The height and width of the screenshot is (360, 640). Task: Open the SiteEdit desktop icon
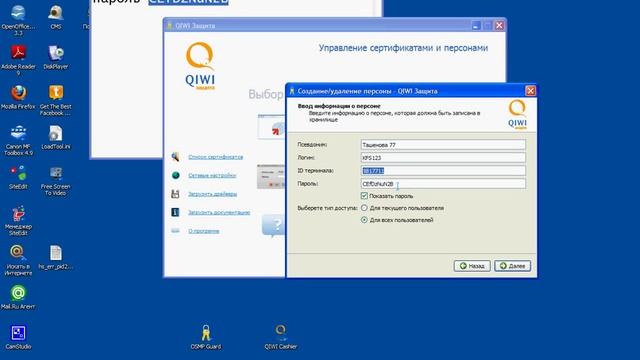(18, 173)
